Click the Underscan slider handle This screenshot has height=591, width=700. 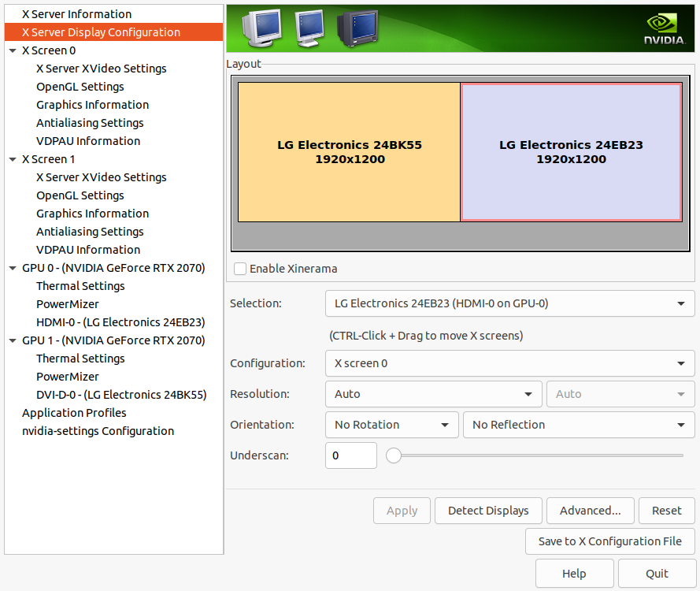(394, 455)
